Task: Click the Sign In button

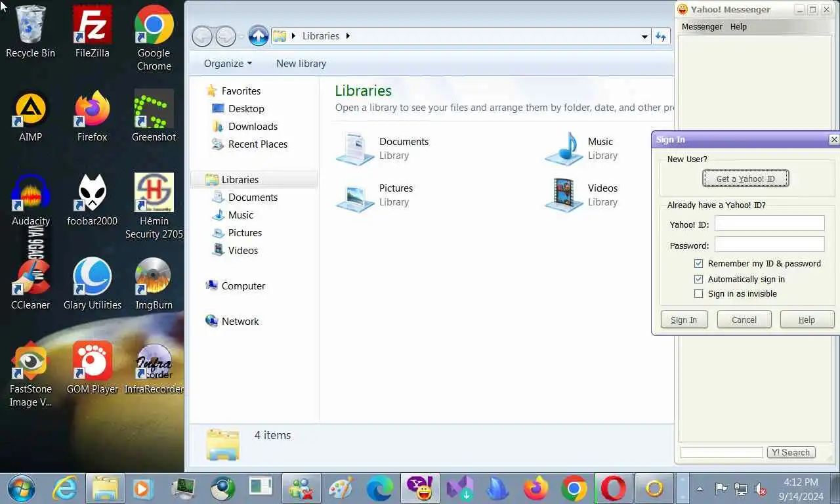Action: click(x=684, y=320)
